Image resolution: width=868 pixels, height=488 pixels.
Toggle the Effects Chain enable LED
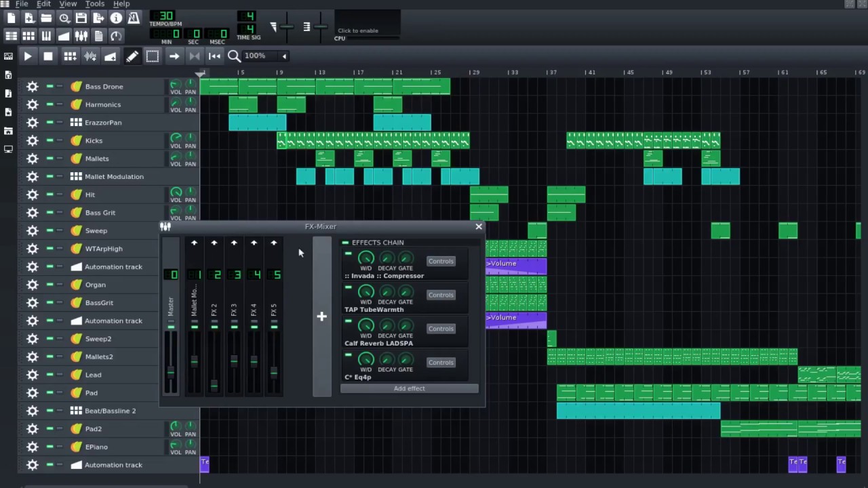(x=345, y=243)
